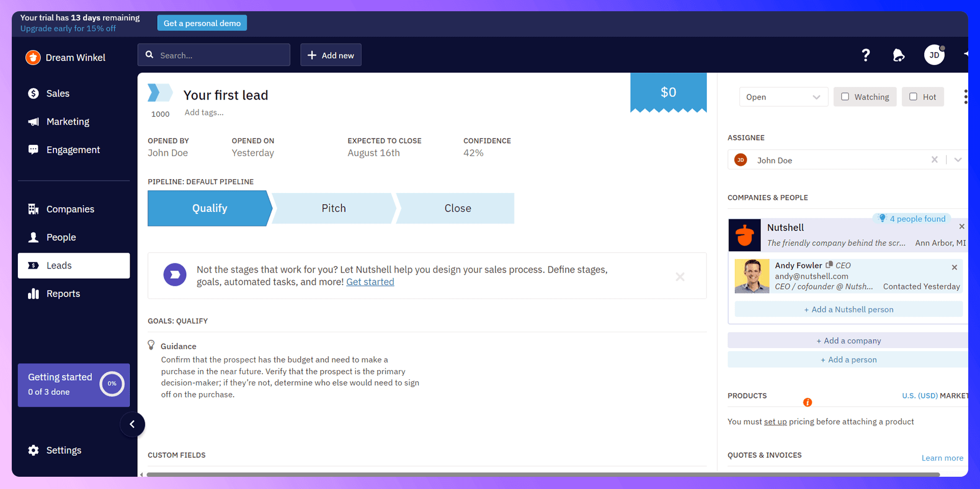
Task: Click in the Search field
Action: pos(214,55)
